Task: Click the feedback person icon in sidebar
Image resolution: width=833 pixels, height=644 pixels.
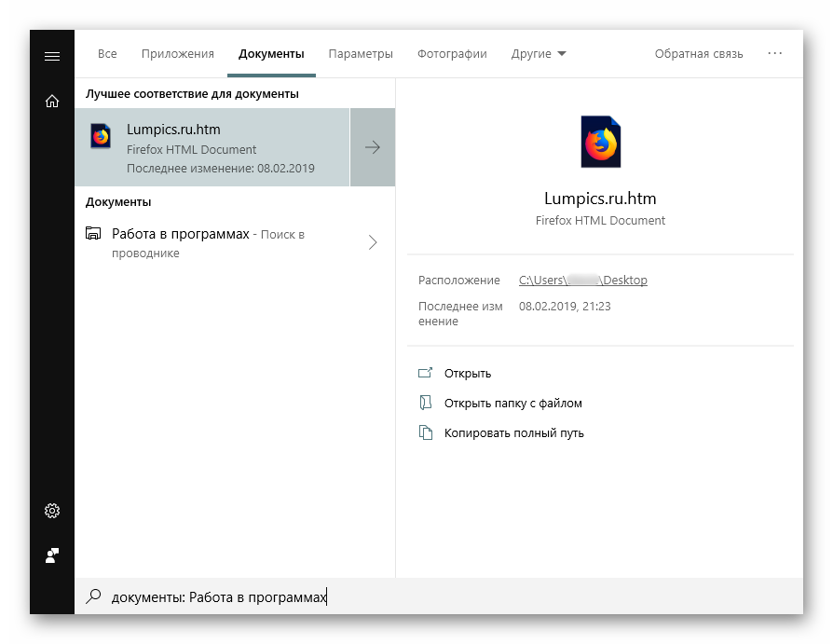Action: [52, 555]
